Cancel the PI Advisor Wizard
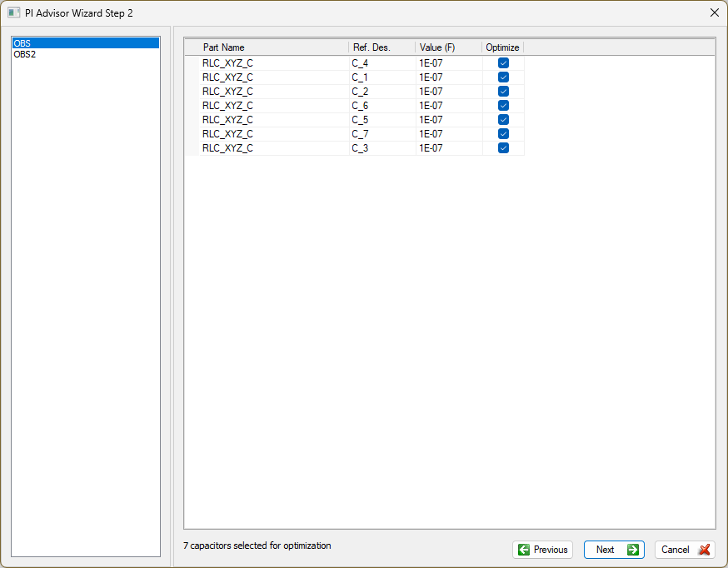Image resolution: width=728 pixels, height=568 pixels. pyautogui.click(x=686, y=550)
